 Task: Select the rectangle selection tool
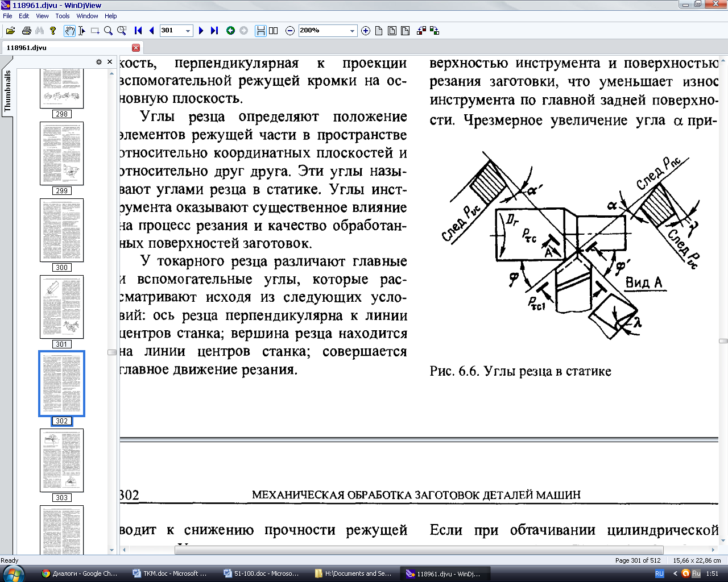(x=95, y=31)
